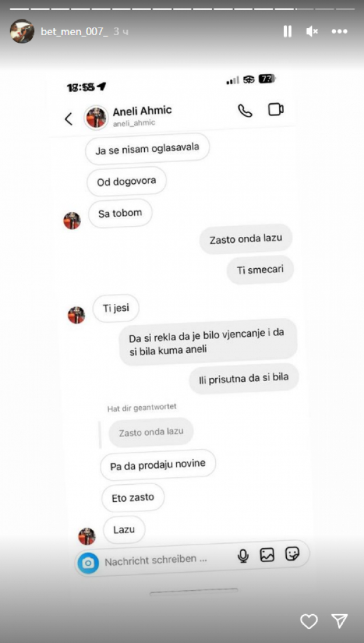Focus the Nachricht schreiben message field
The image size is (364, 643).
click(x=156, y=560)
